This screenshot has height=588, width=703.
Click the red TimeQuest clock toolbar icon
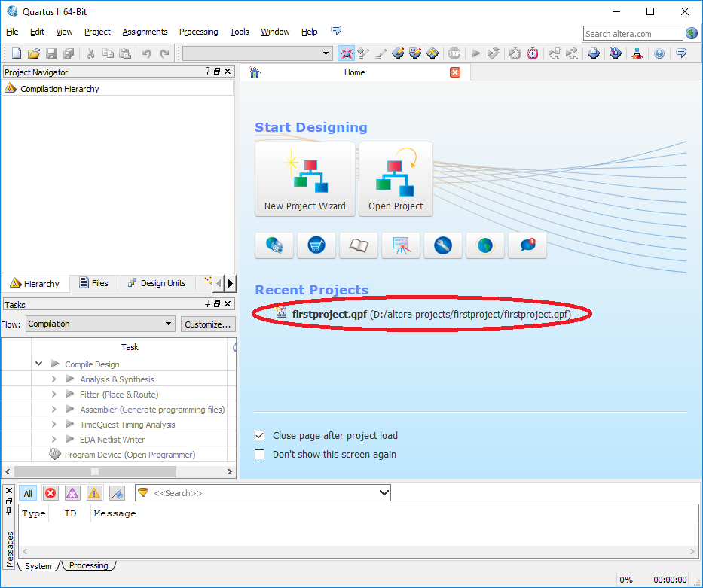tap(532, 53)
